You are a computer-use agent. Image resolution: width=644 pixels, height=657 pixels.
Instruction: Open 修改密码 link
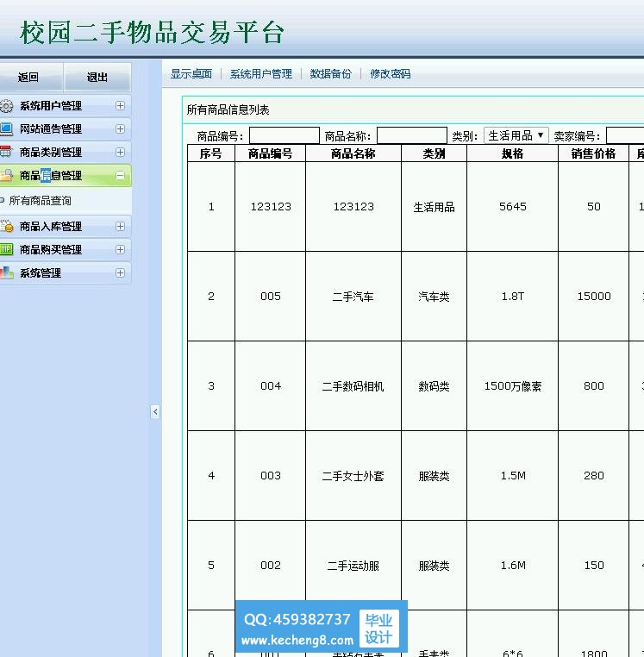[x=390, y=74]
